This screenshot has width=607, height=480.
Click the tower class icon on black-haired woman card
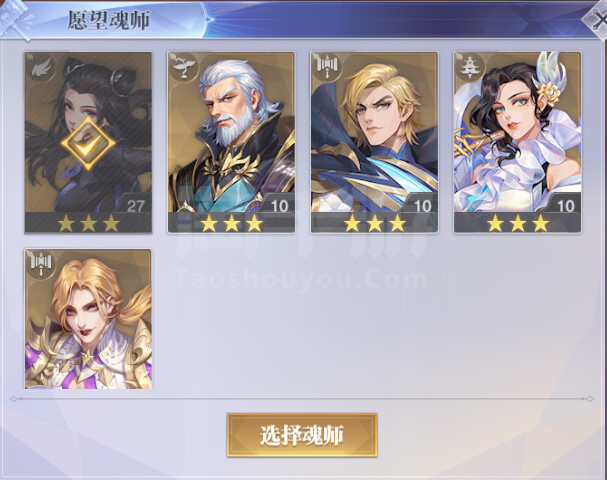[470, 67]
